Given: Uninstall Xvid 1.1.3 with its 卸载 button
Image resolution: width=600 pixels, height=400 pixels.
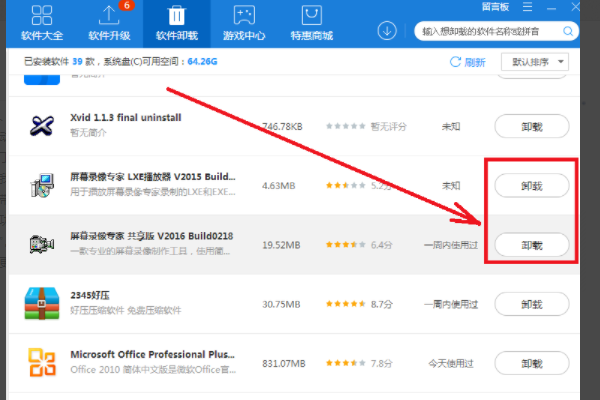Looking at the screenshot, I should (532, 126).
